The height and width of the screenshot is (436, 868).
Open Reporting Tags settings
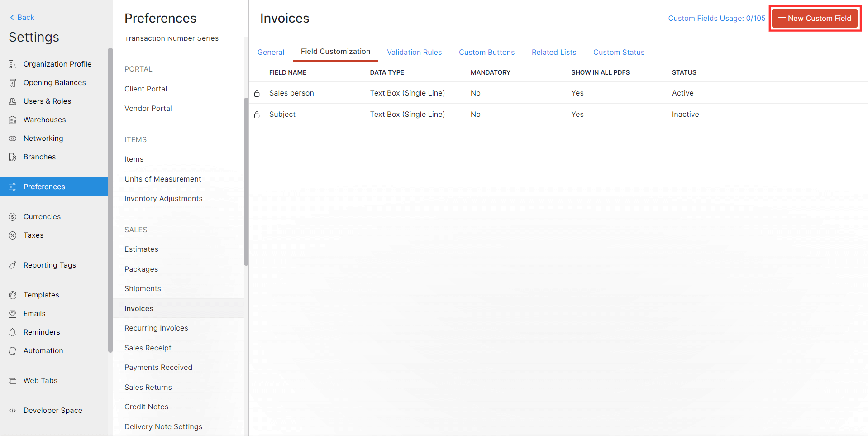49,265
